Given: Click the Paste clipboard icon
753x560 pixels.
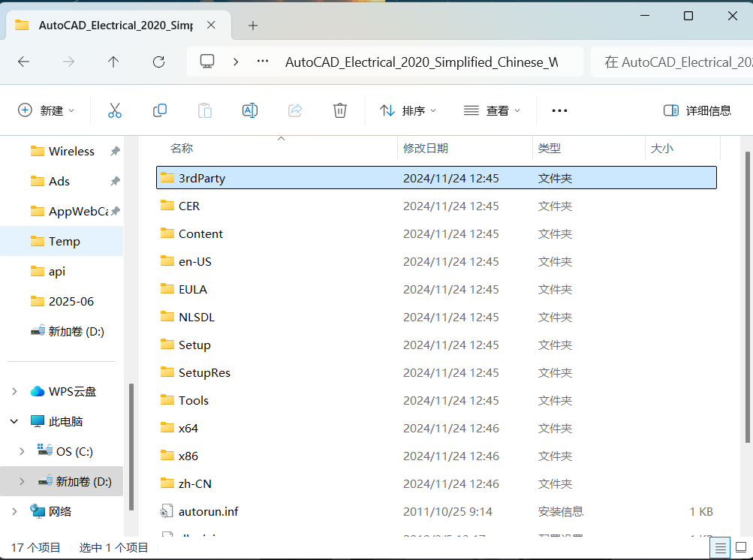Looking at the screenshot, I should [x=204, y=110].
